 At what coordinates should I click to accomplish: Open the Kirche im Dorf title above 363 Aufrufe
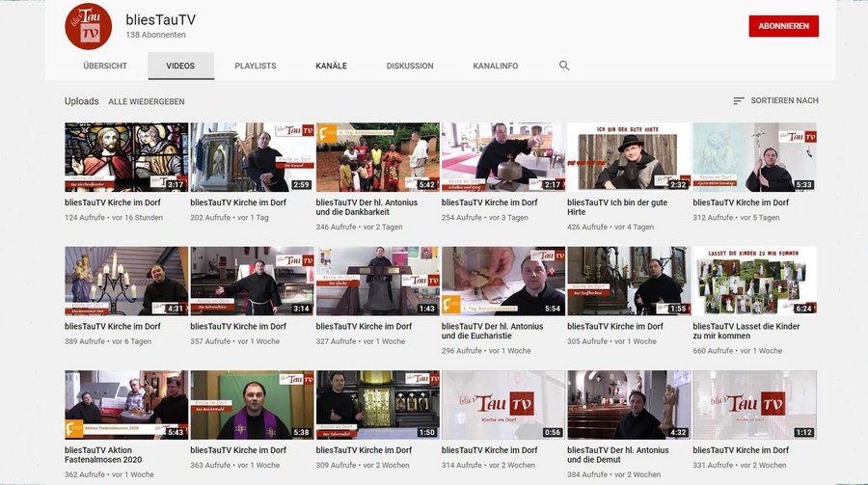(238, 450)
